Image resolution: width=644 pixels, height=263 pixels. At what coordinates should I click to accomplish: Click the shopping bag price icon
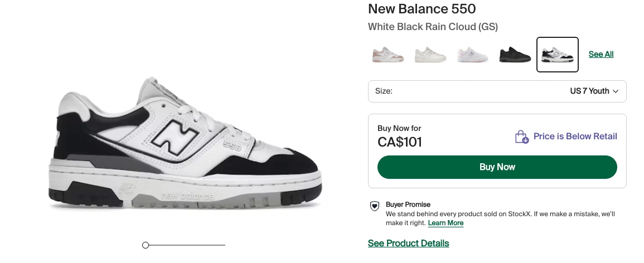click(522, 137)
